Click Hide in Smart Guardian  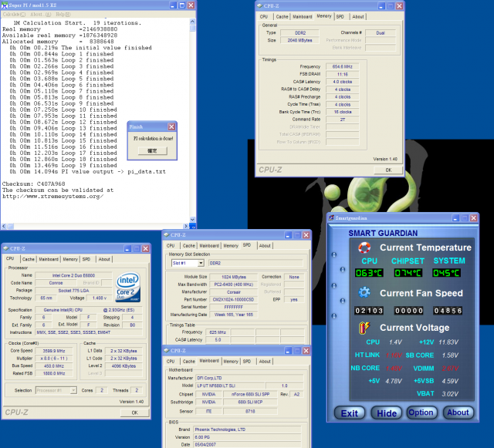tap(387, 413)
